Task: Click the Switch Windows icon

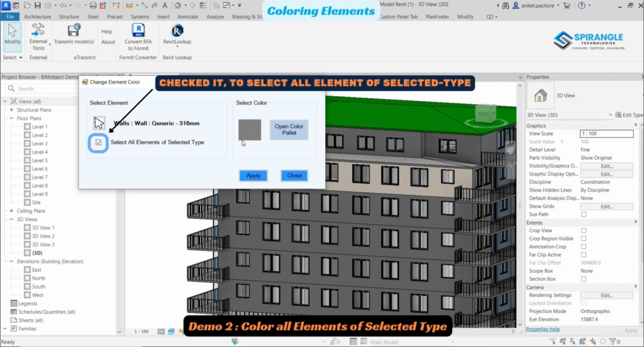Action: tap(226, 5)
